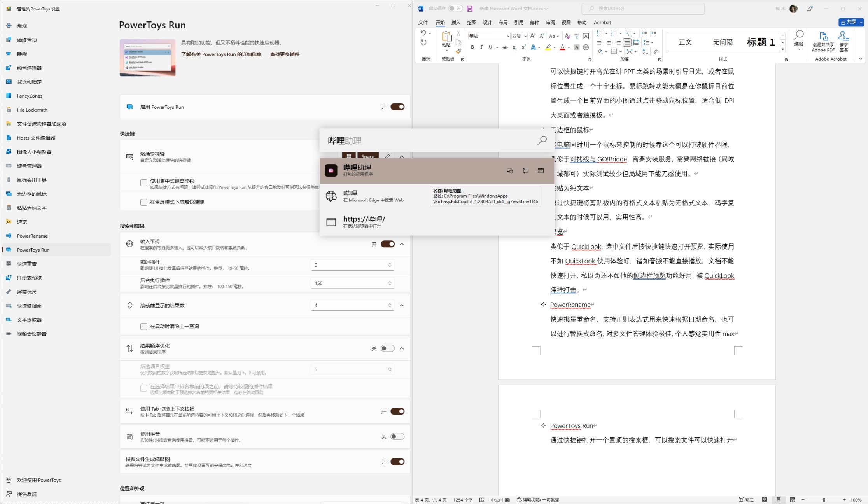Click the yellow text highlight color

point(548,47)
